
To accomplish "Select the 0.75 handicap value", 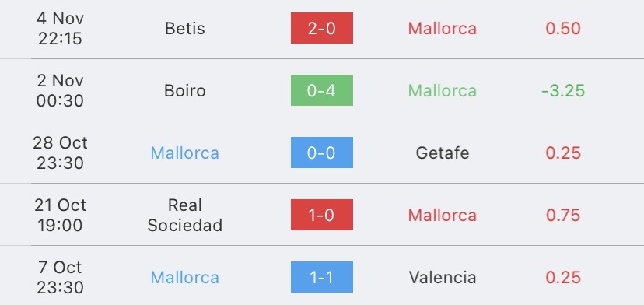I will (563, 215).
